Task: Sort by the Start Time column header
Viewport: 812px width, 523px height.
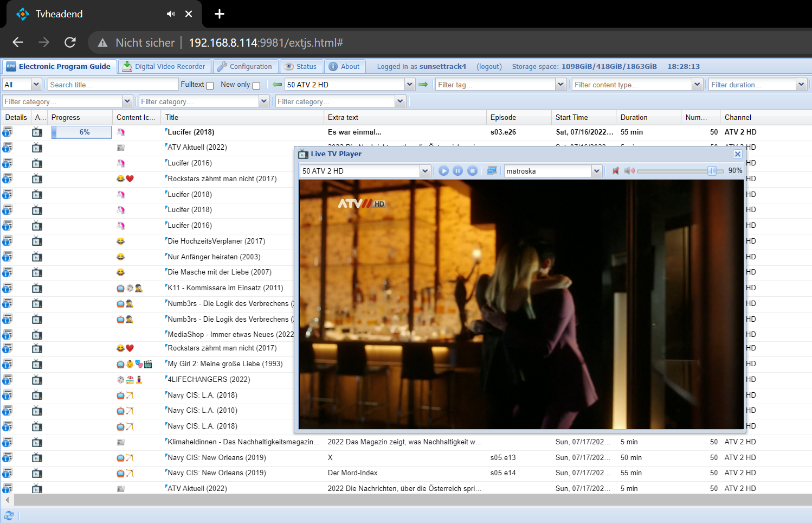Action: point(584,117)
